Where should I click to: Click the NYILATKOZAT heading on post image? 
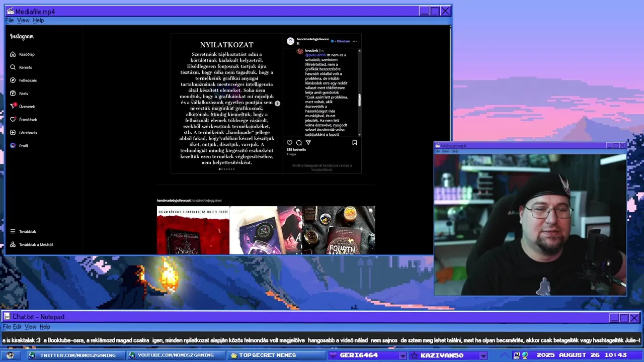227,45
